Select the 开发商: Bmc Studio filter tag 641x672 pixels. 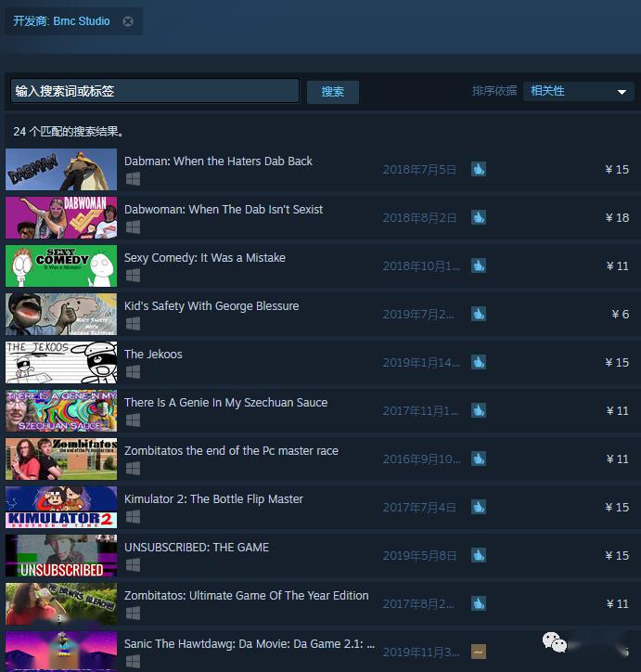coord(61,21)
